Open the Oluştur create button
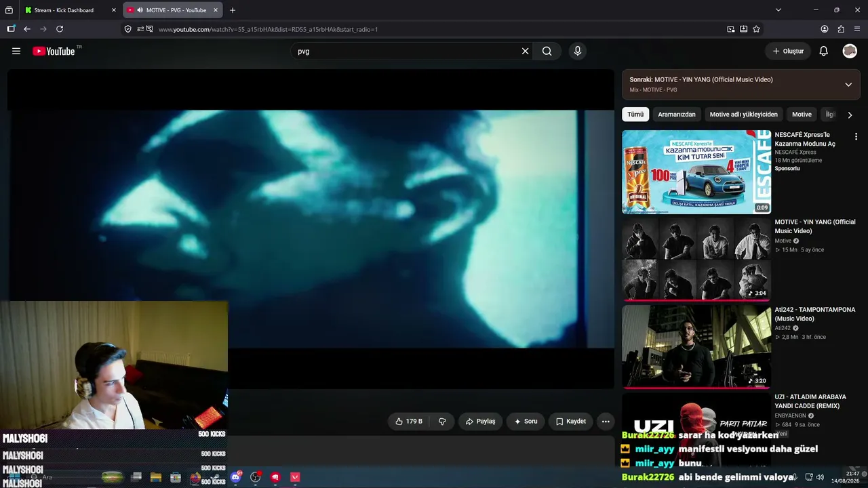Image resolution: width=868 pixels, height=488 pixels. 788,51
